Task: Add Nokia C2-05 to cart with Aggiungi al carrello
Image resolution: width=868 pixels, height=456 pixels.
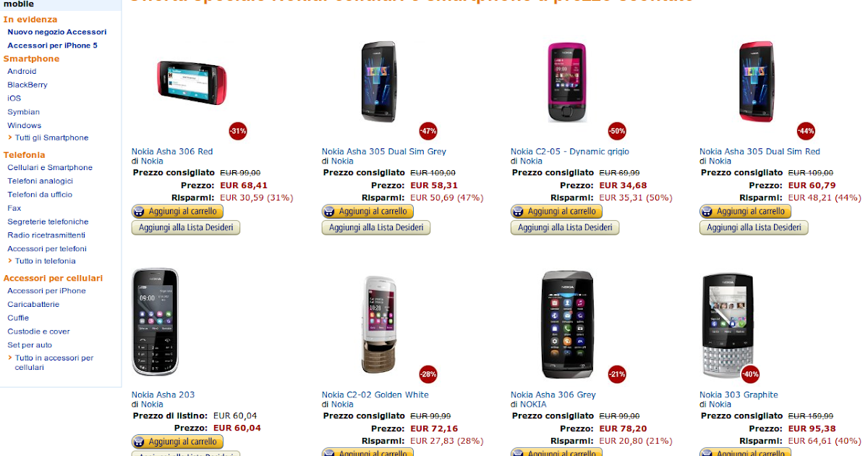Action: (556, 211)
